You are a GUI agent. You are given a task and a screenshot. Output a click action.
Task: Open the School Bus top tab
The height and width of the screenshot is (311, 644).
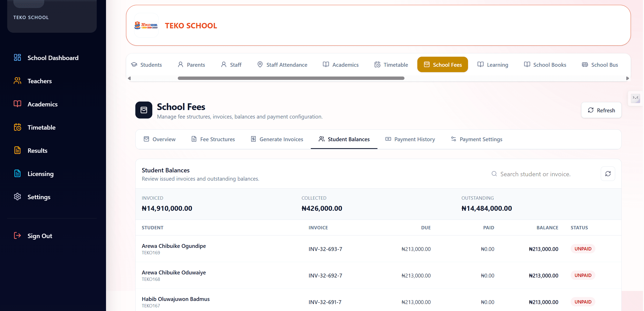[600, 65]
